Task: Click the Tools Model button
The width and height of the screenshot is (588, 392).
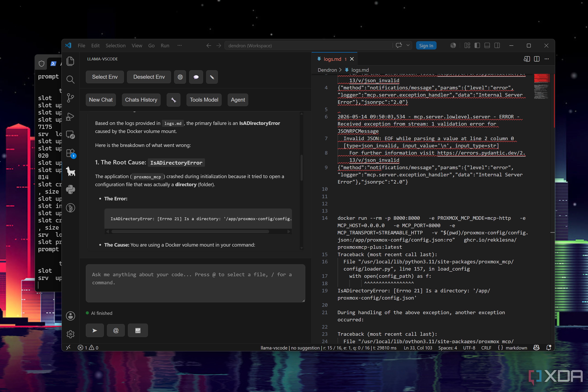Action: click(204, 100)
